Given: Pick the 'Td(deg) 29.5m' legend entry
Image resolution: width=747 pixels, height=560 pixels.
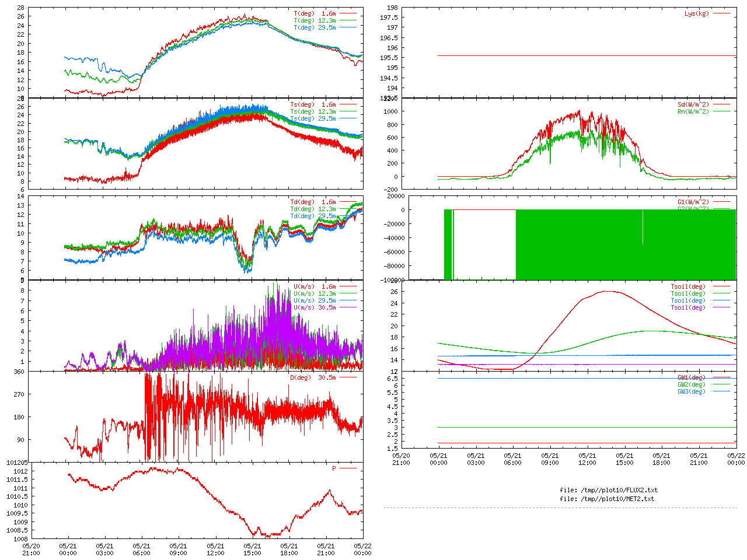Looking at the screenshot, I should click(x=313, y=216).
